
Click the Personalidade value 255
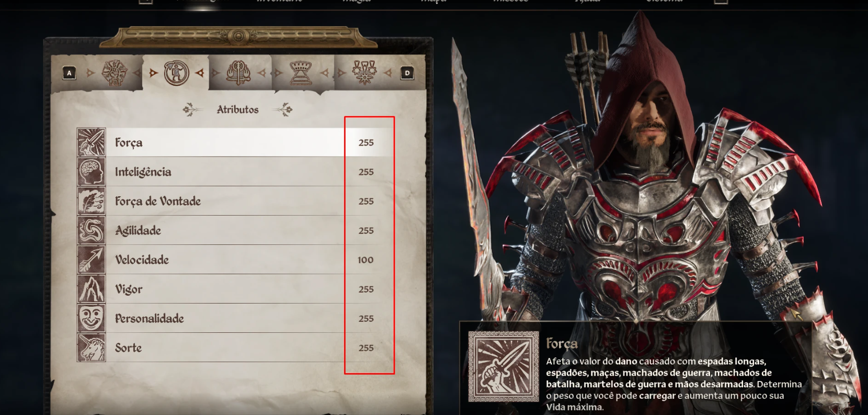coord(366,318)
